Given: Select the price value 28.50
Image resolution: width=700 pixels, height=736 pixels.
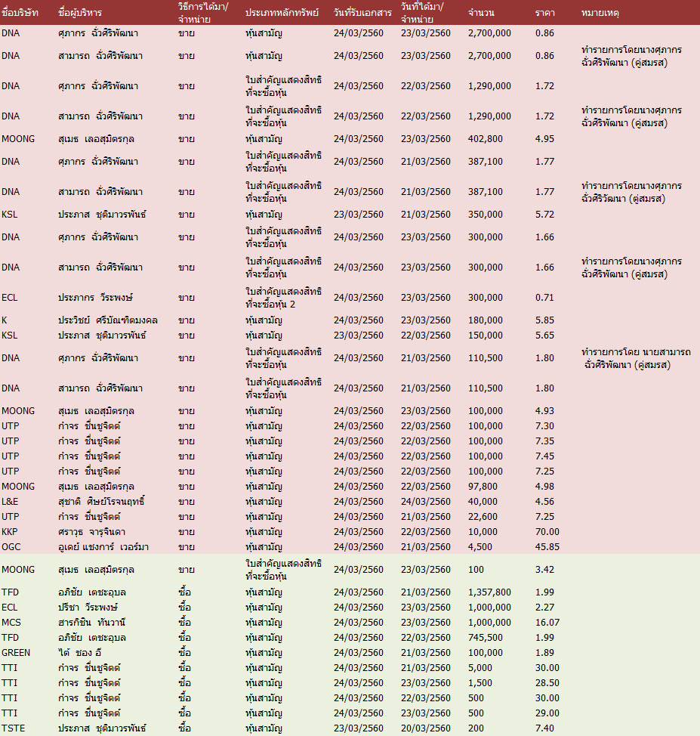Looking at the screenshot, I should point(547,683).
